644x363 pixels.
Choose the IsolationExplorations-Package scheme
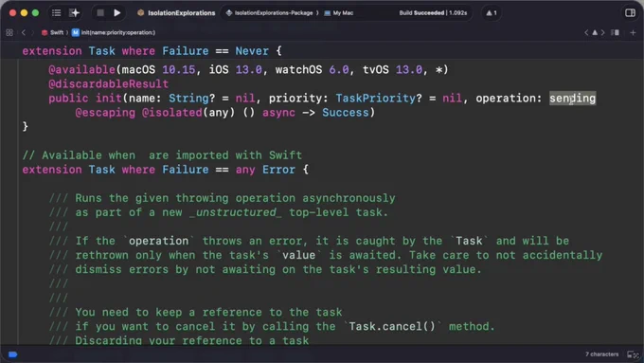[274, 12]
